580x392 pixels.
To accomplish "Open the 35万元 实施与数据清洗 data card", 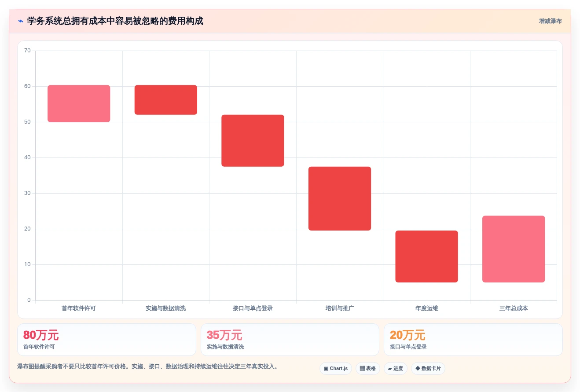I will coord(290,340).
